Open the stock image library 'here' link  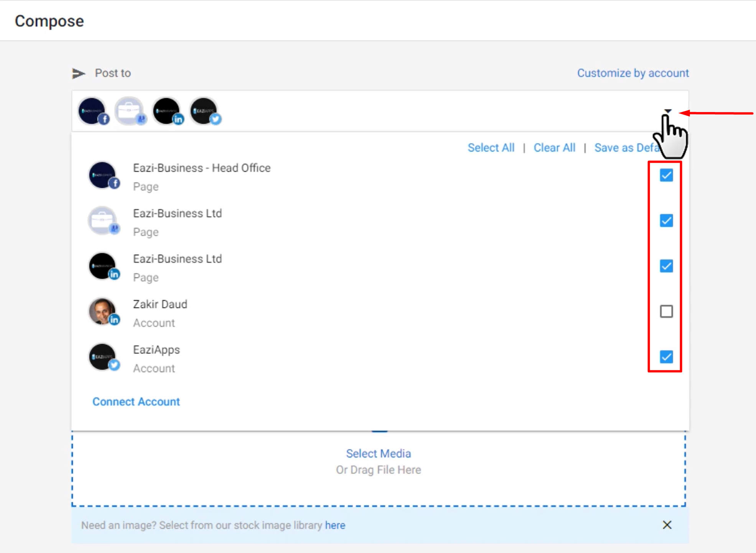click(335, 525)
